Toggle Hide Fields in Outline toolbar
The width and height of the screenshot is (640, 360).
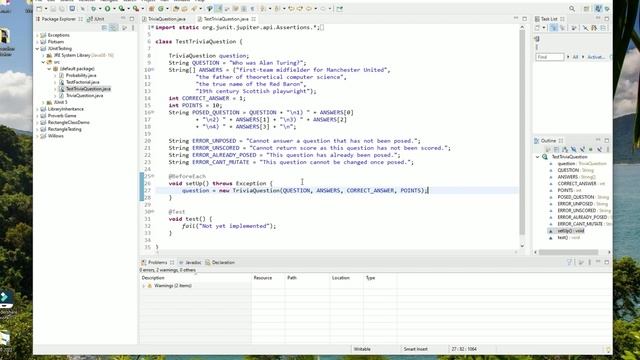pyautogui.click(x=573, y=149)
